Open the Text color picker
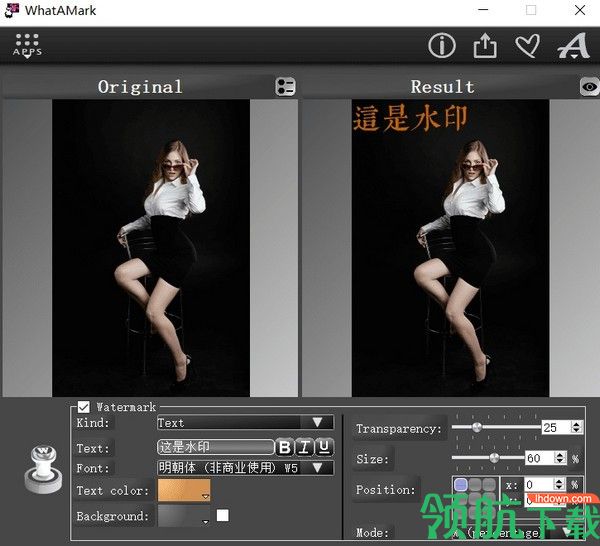The width and height of the screenshot is (600, 546). pos(184,490)
